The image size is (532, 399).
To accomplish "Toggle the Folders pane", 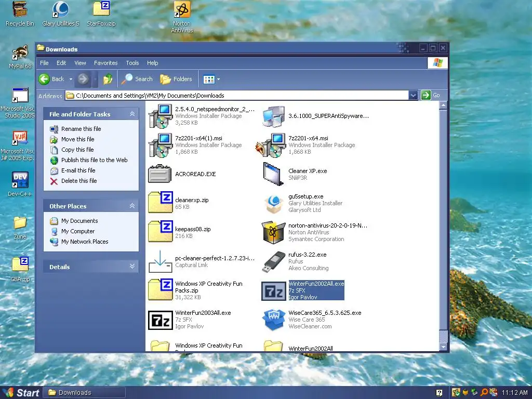I will (176, 79).
